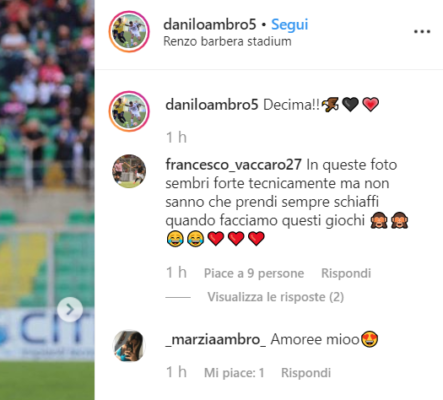This screenshot has height=400, width=443.
Task: Open the francesco_vaccaro27 profile picture
Action: click(129, 171)
